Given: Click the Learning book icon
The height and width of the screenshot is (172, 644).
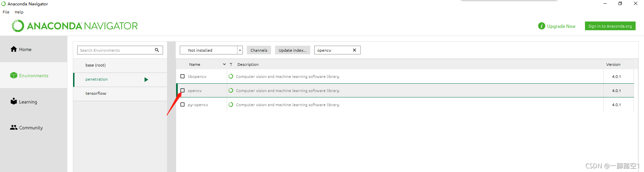Looking at the screenshot, I should 13,101.
